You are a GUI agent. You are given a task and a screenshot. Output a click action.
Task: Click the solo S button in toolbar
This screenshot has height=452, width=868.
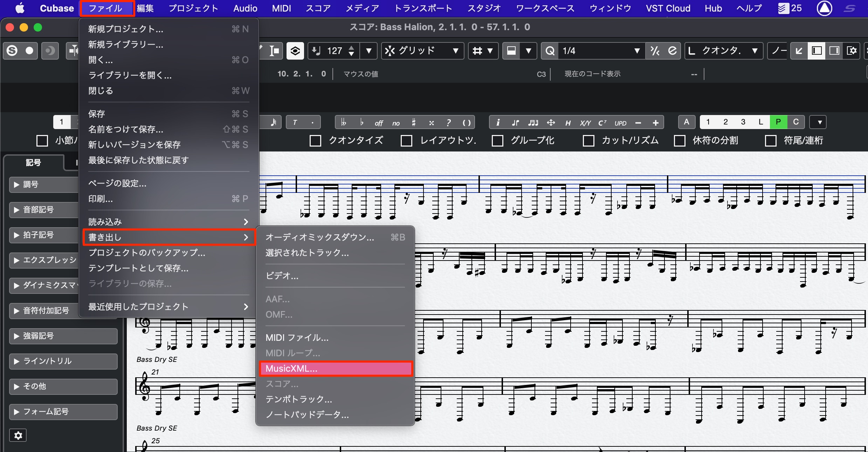[x=12, y=51]
